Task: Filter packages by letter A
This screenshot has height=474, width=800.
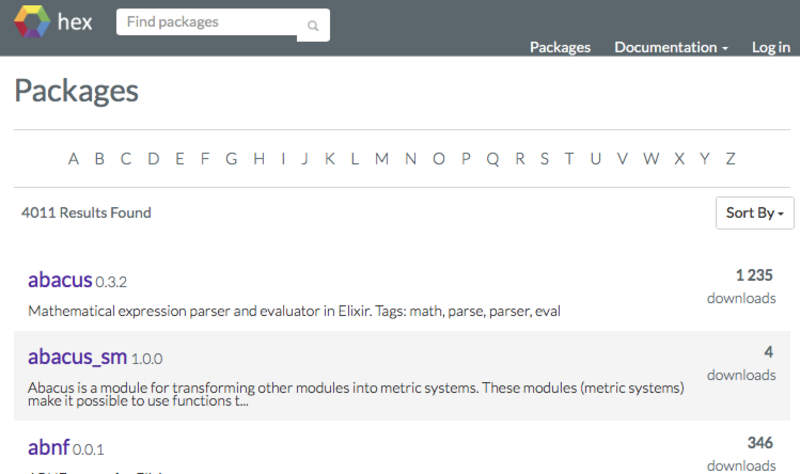Action: click(73, 158)
